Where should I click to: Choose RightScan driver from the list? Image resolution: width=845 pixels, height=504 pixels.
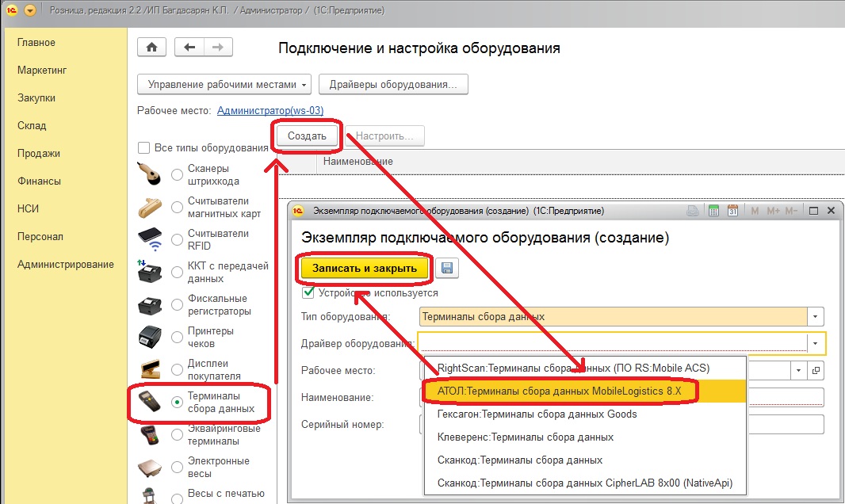click(x=585, y=368)
